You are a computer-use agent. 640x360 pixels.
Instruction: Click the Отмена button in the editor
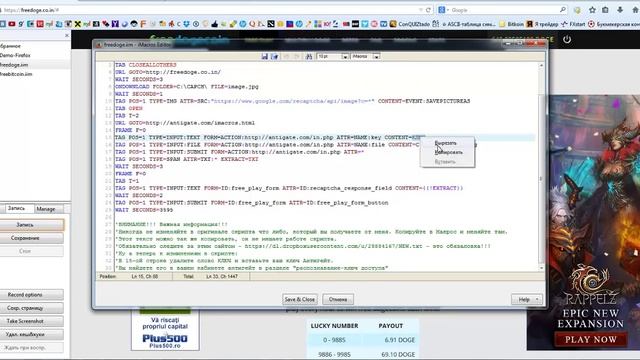[338, 299]
